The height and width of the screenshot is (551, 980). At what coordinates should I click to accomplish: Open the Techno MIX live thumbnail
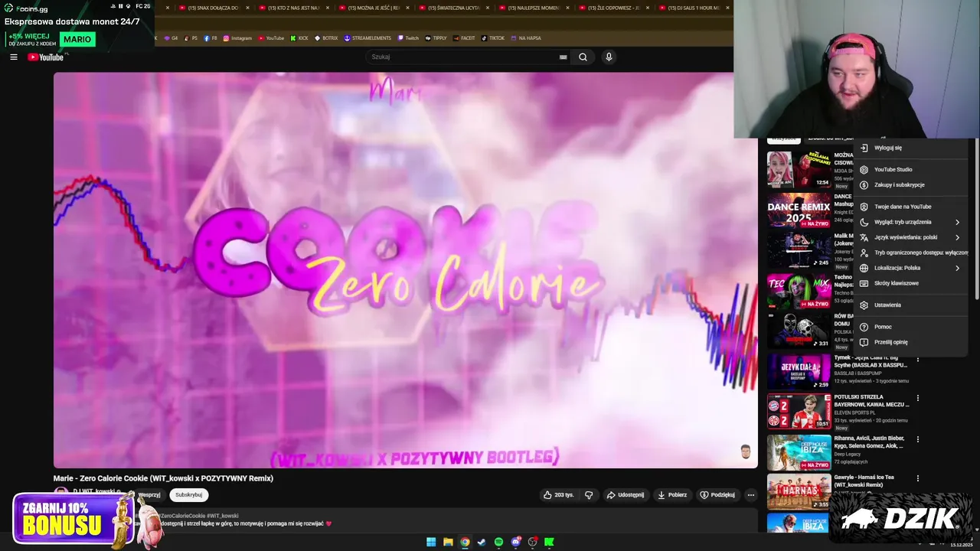[x=799, y=292]
